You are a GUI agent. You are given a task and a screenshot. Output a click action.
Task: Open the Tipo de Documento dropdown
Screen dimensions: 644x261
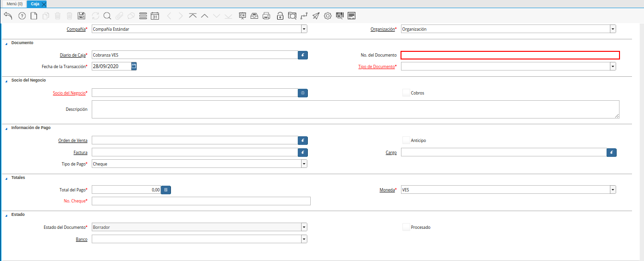(x=613, y=67)
